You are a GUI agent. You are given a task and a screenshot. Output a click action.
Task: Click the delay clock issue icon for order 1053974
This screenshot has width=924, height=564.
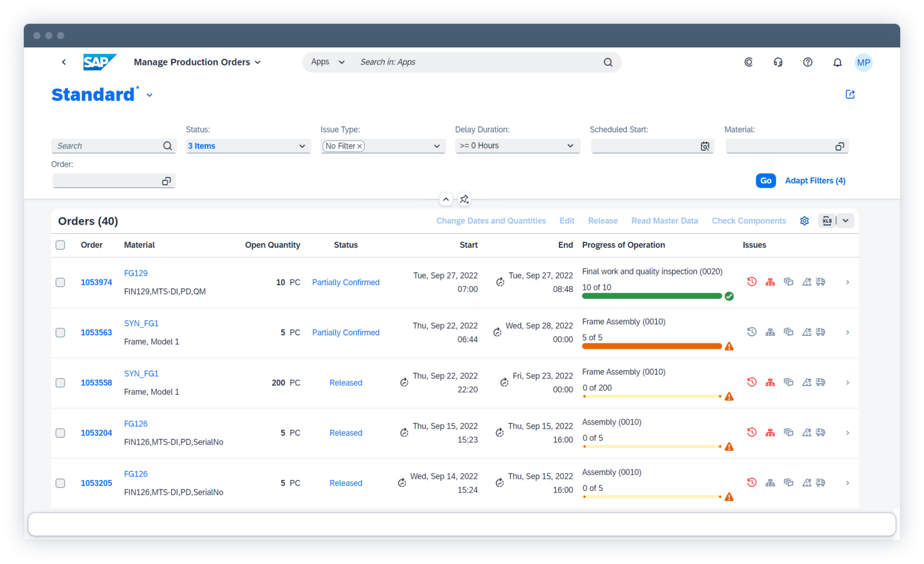(x=751, y=282)
